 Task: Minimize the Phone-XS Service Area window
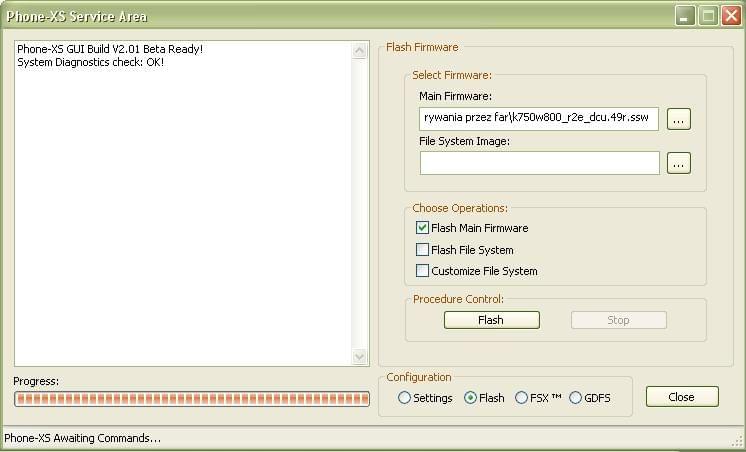click(x=685, y=16)
